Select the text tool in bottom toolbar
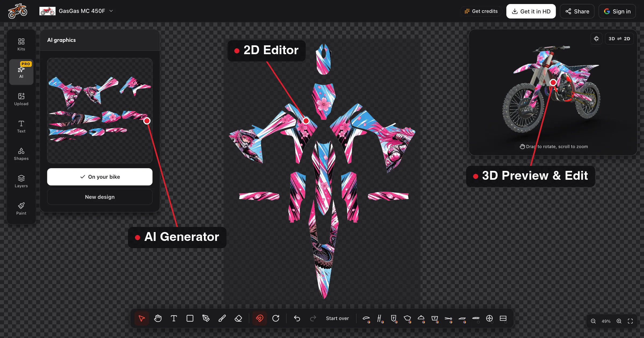The height and width of the screenshot is (338, 644). tap(174, 318)
